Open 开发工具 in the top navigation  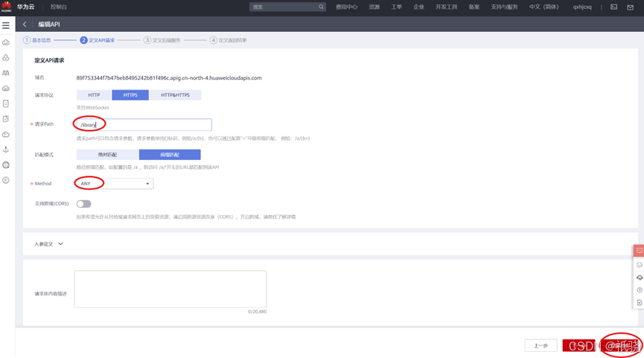(447, 7)
